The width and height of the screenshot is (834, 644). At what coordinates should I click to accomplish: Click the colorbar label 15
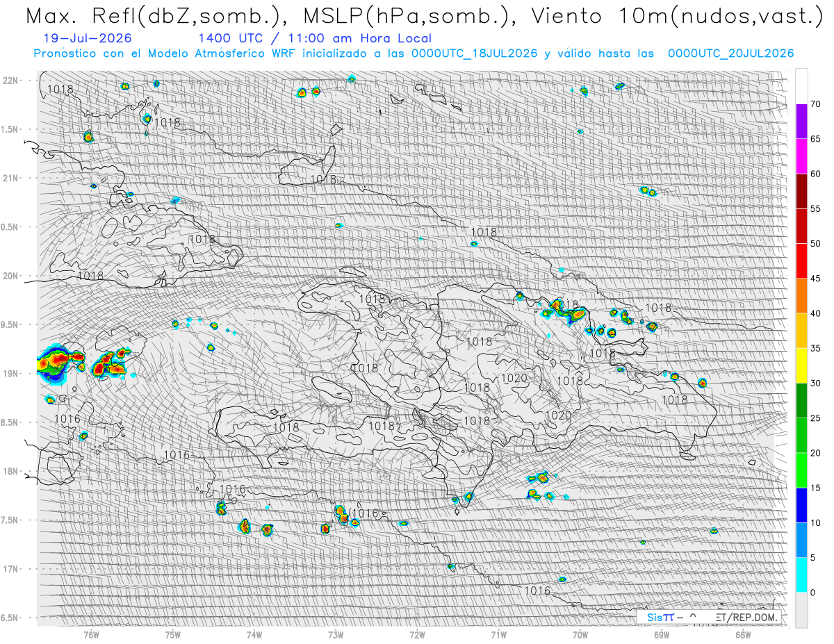click(815, 488)
